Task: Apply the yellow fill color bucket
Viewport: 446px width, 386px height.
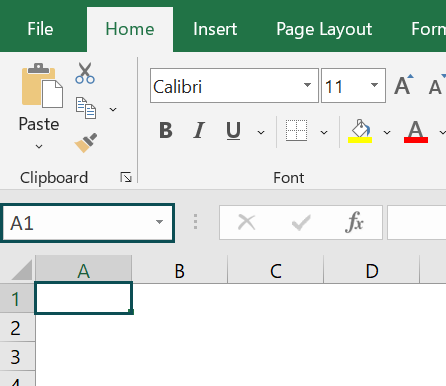Action: [360, 131]
